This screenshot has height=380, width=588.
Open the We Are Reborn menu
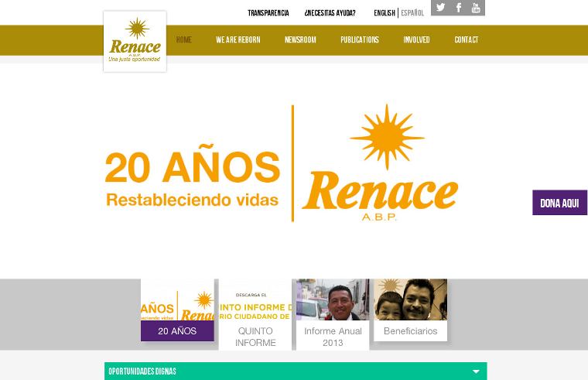coord(238,40)
